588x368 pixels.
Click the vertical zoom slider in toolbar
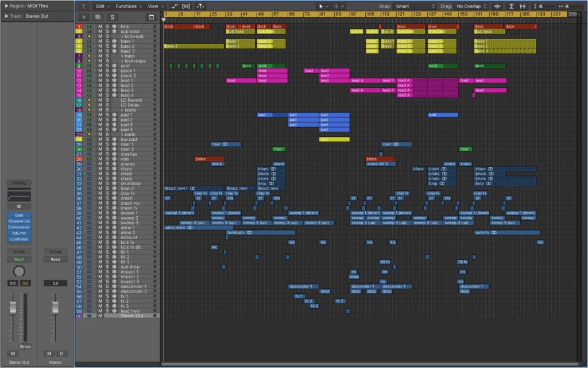pyautogui.click(x=542, y=6)
